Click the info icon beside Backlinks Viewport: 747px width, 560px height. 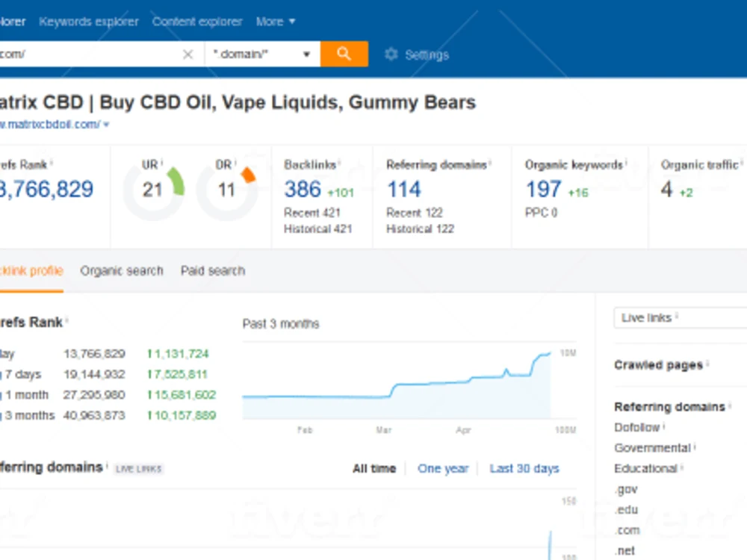coord(339,162)
